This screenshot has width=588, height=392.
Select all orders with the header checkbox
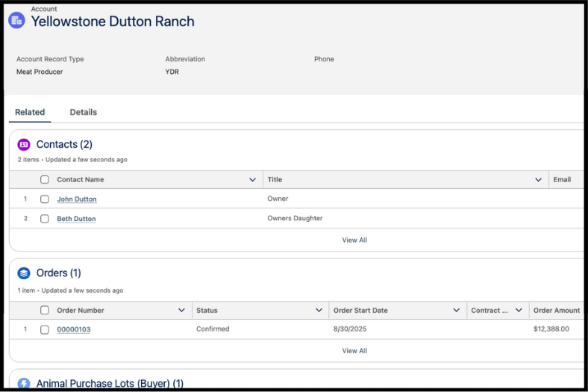[45, 310]
